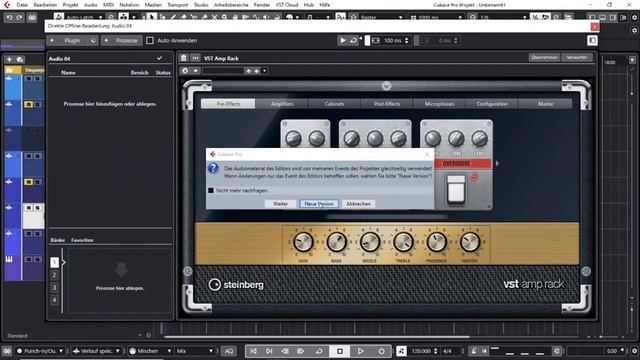Viewport: 640px width, 360px height.
Task: Select the Object Selection arrow tool
Action: 151,18
